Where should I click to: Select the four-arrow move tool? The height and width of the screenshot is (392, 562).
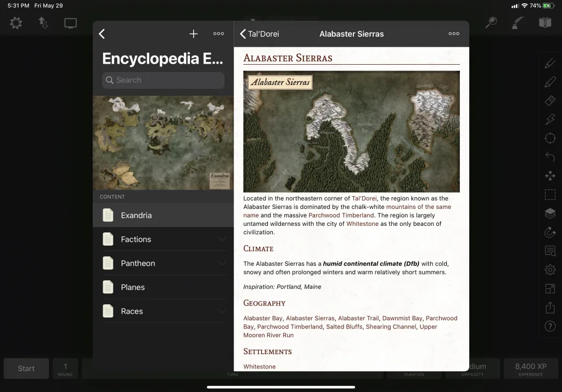tap(550, 176)
